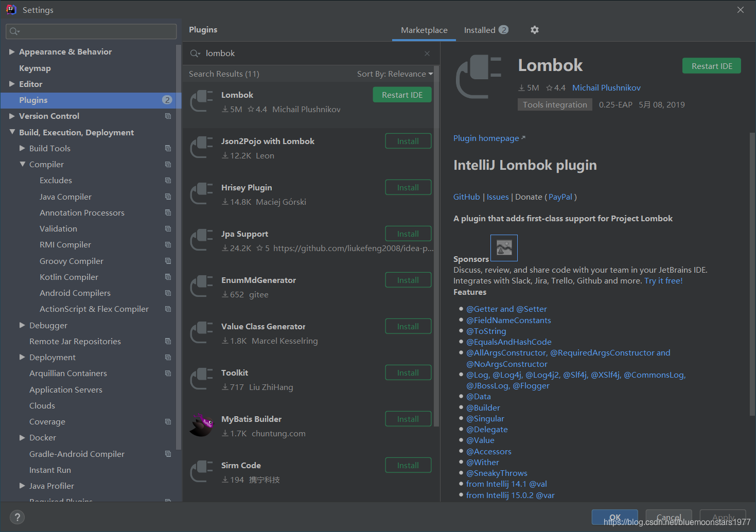Screen dimensions: 756x532
Task: Click the project-level icon beside Java Compiler
Action: [x=168, y=197]
